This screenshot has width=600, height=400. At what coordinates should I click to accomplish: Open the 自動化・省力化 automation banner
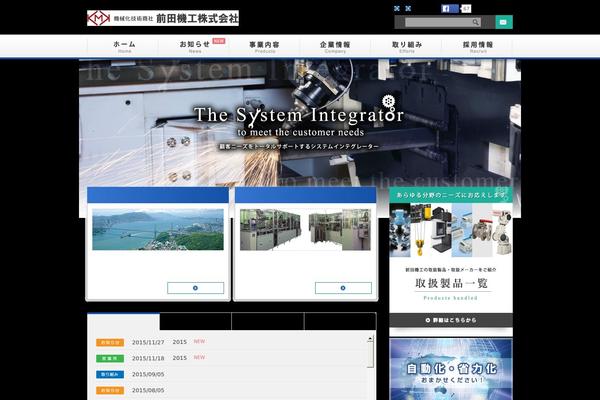click(451, 369)
